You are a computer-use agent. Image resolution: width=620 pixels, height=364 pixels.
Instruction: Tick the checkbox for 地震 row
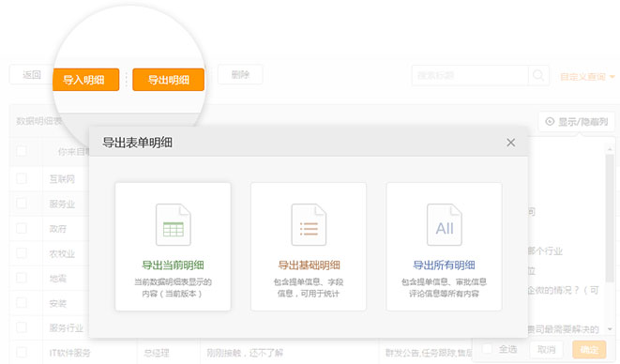point(22,278)
